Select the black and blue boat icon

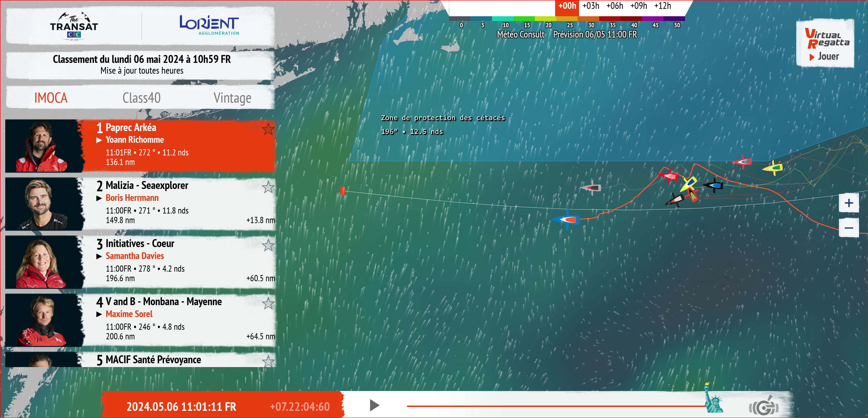tap(713, 185)
